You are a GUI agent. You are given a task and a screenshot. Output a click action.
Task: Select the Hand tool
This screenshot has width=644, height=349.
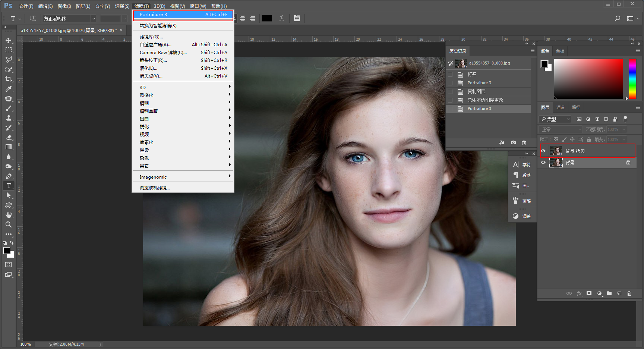click(9, 215)
